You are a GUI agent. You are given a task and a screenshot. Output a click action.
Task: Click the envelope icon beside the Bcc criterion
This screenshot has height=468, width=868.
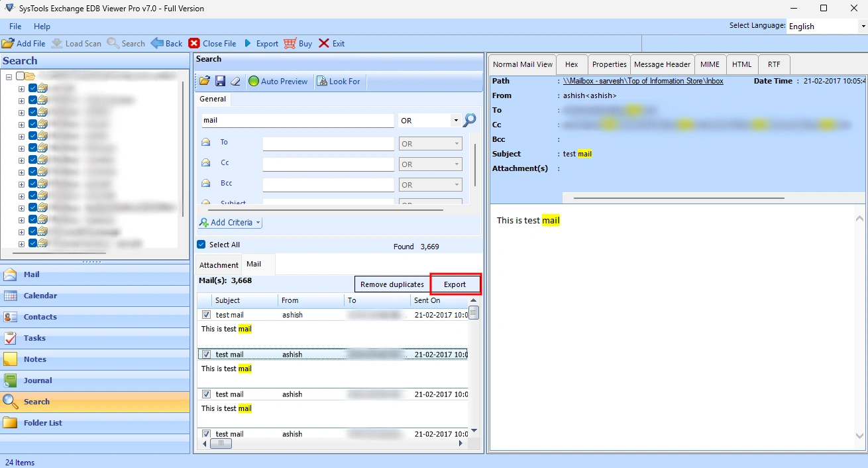[x=206, y=183]
